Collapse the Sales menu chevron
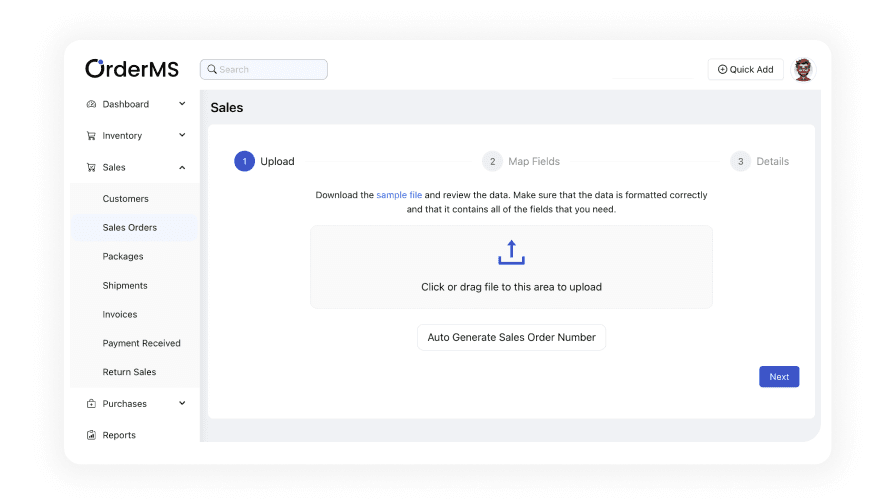Screen dimensions: 896x504 (x=182, y=168)
